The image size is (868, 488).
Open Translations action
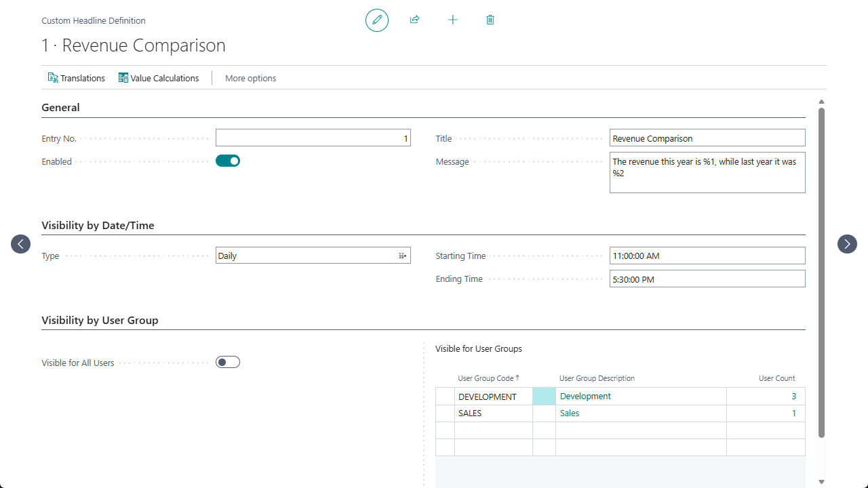[76, 78]
